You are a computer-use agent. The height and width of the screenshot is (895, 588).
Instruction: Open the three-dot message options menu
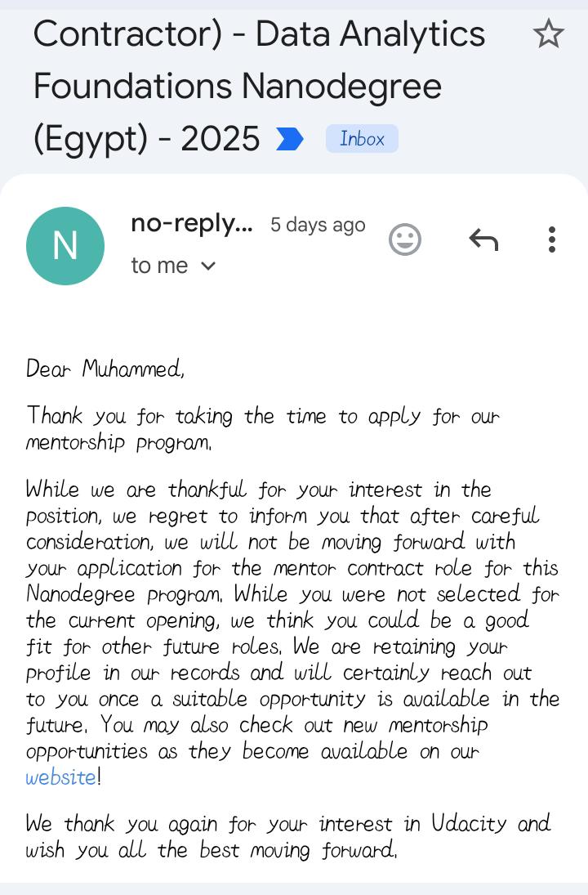tap(552, 239)
